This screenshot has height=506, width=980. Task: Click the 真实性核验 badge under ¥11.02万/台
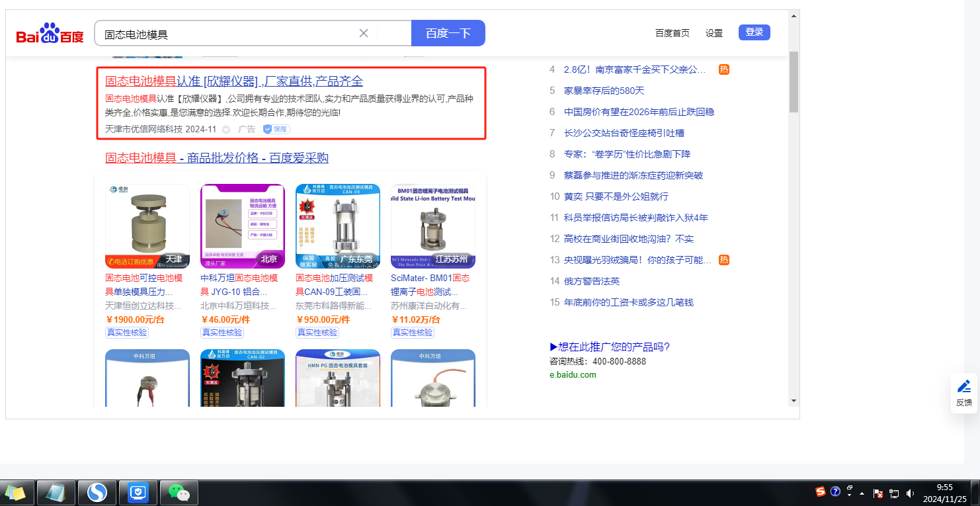pos(413,333)
